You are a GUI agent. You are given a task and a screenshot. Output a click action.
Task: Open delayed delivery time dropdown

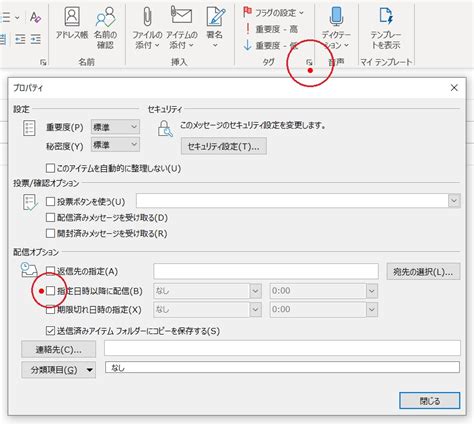[x=372, y=291]
